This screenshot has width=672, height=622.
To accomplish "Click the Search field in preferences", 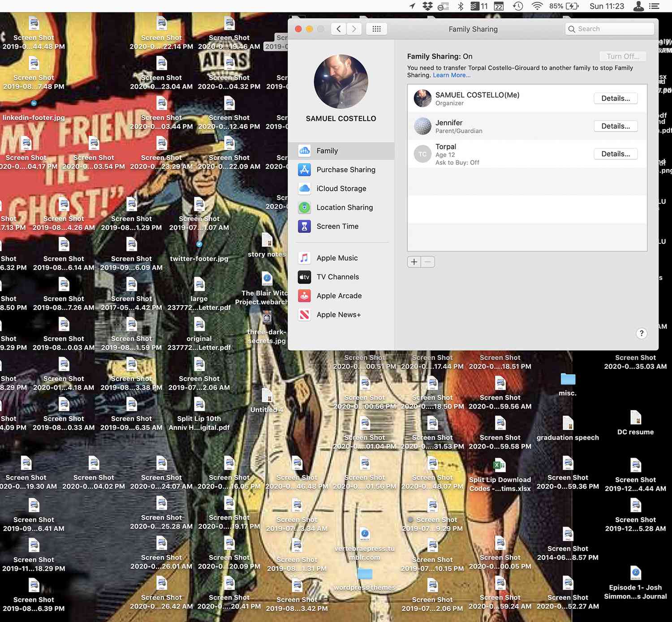I will point(609,29).
